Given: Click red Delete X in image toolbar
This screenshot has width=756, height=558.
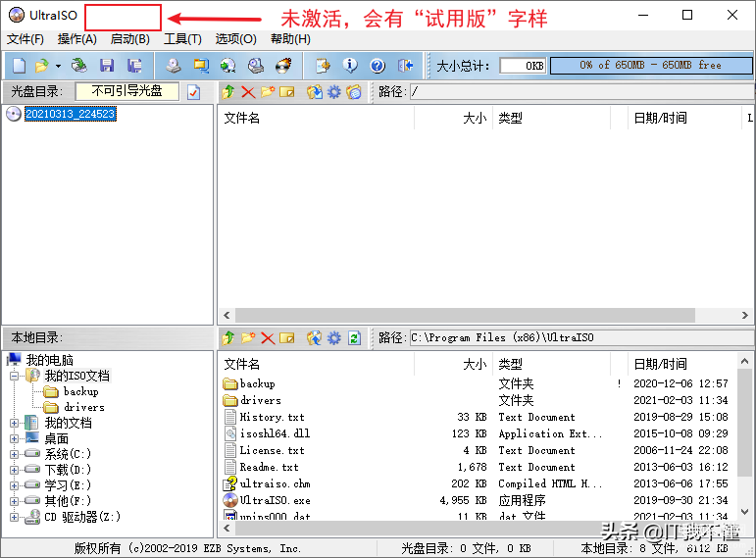Looking at the screenshot, I should [248, 91].
